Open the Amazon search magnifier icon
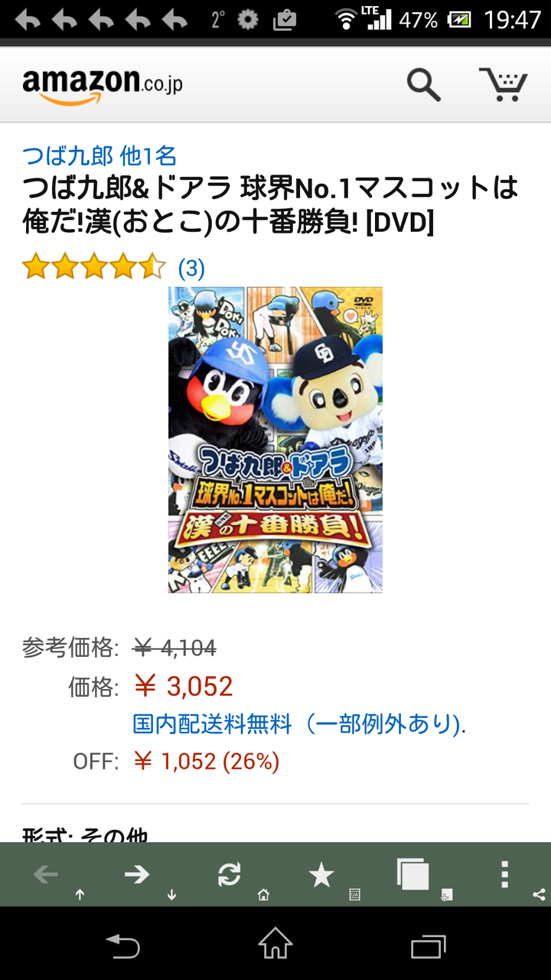 [423, 84]
